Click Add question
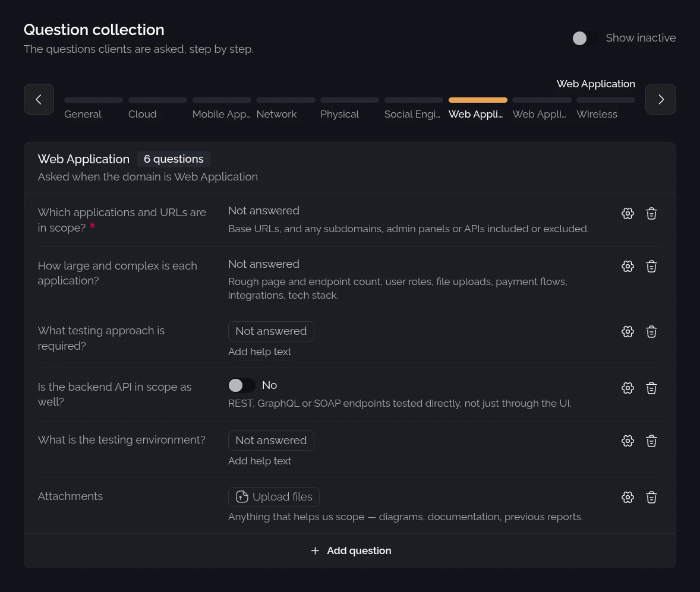Image resolution: width=700 pixels, height=592 pixels. (x=351, y=551)
